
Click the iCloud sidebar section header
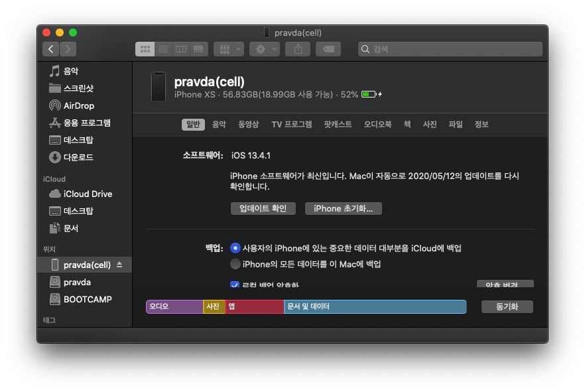pos(54,179)
